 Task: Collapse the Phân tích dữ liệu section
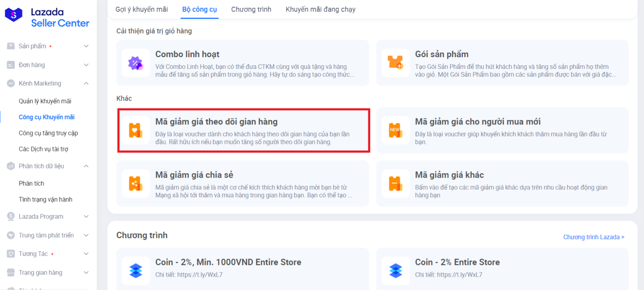(x=86, y=166)
